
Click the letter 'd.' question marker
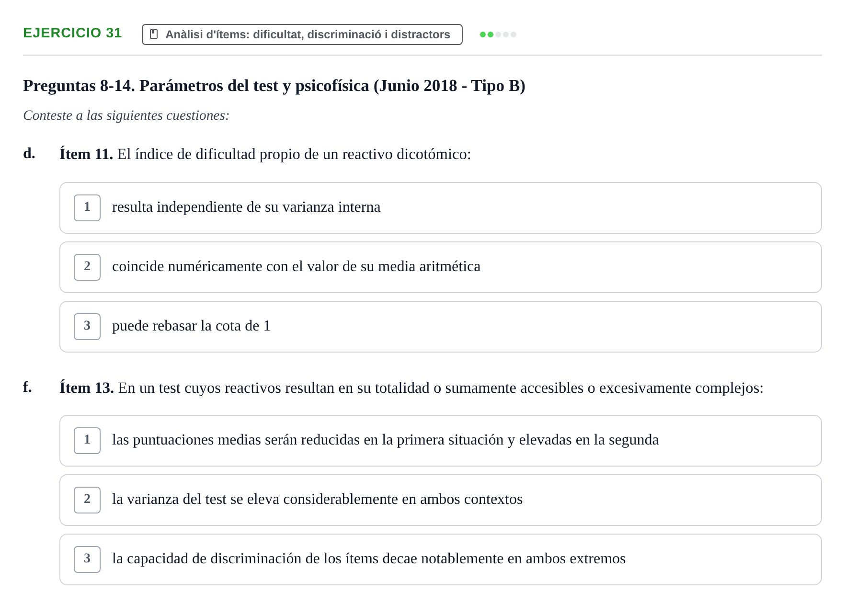tap(29, 153)
